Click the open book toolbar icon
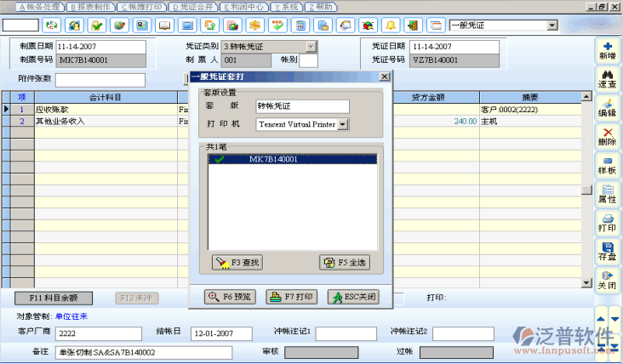 click(164, 26)
